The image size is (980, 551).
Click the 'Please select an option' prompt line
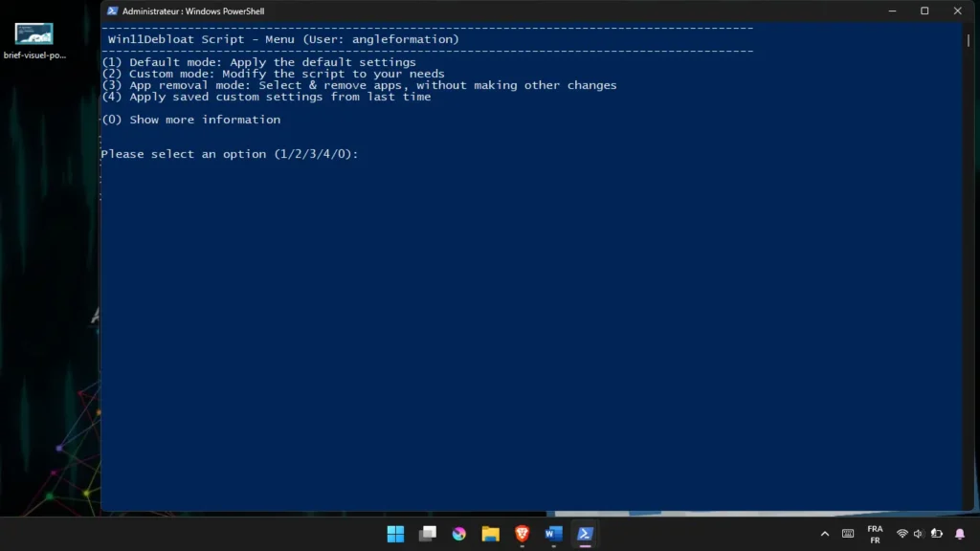(230, 154)
